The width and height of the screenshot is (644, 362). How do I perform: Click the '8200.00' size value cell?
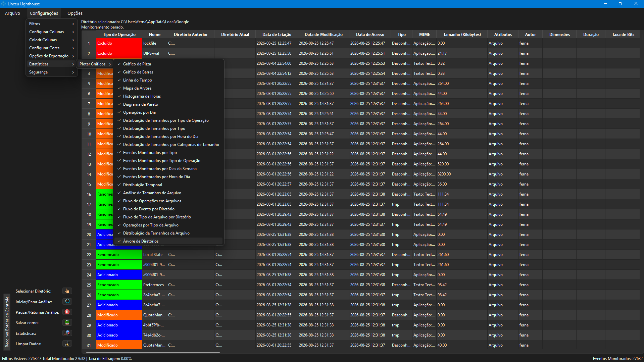pos(462,174)
